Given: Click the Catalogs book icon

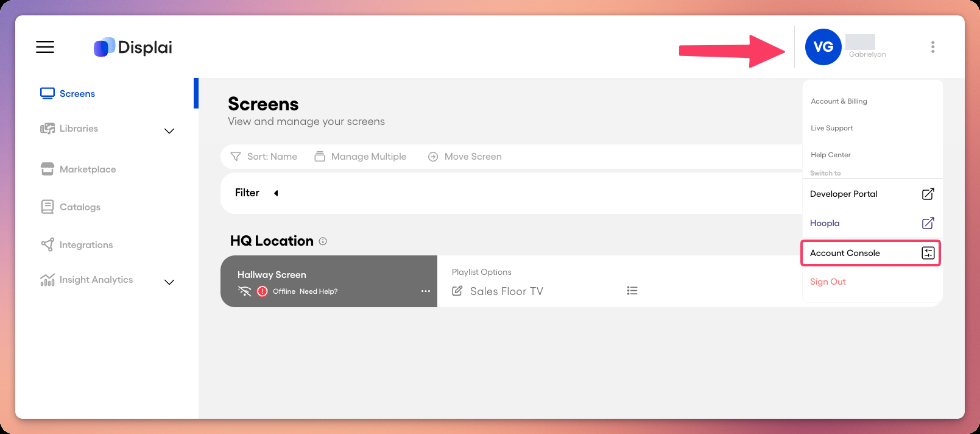Looking at the screenshot, I should tap(48, 207).
